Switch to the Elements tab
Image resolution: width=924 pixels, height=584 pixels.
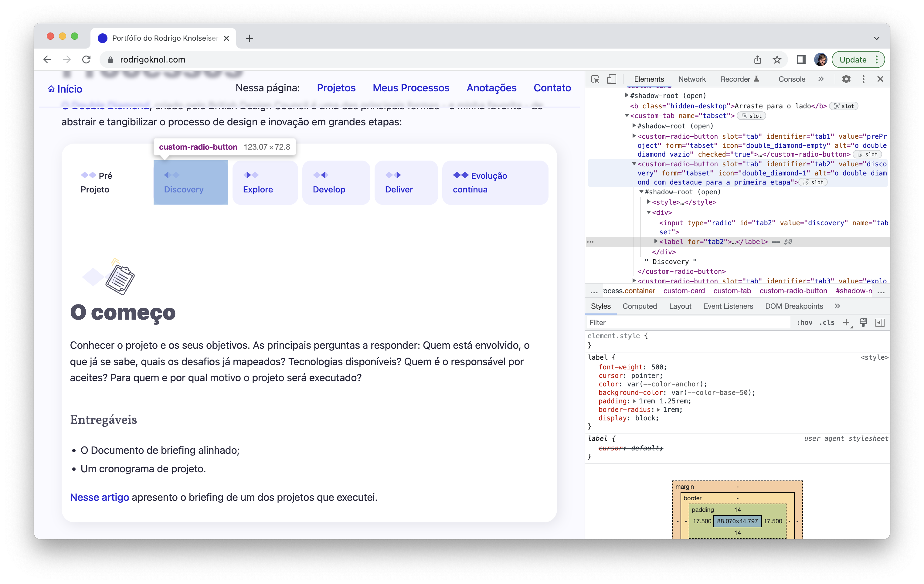coord(649,79)
